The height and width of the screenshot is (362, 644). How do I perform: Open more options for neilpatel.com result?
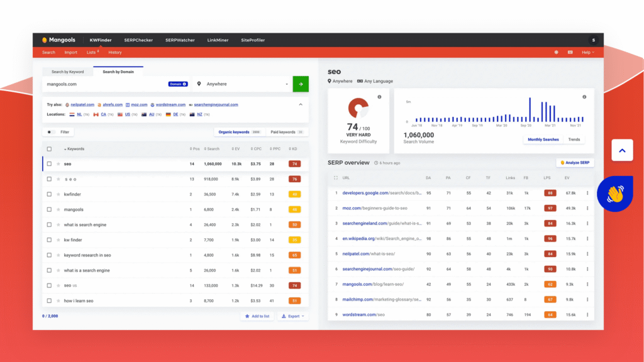587,254
